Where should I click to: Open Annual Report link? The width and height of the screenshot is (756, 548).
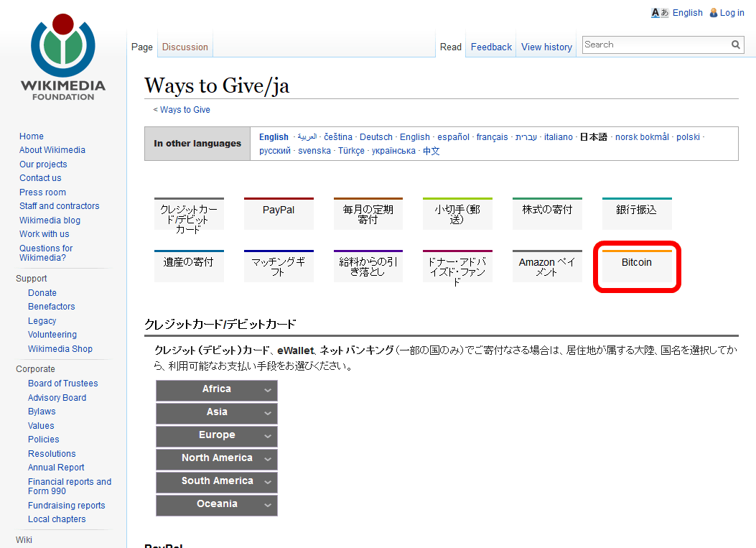tap(56, 468)
